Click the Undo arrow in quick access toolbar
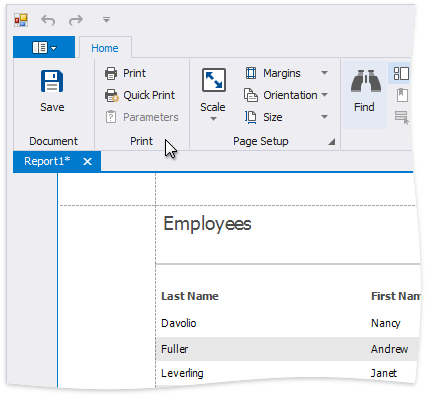The height and width of the screenshot is (398, 427). pos(48,20)
